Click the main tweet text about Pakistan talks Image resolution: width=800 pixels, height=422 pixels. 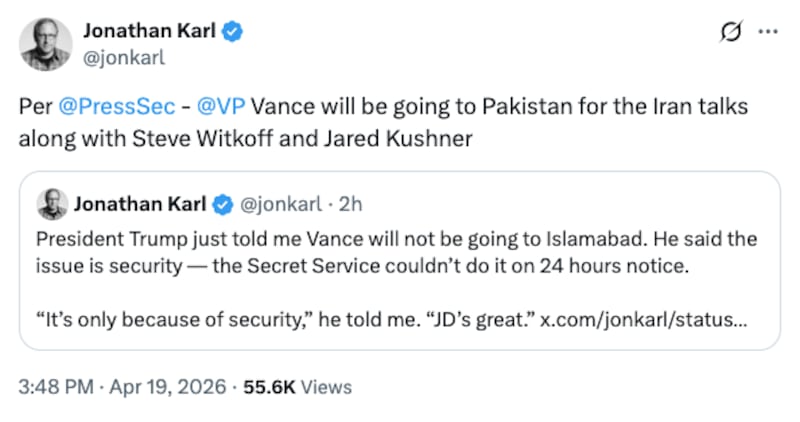[x=380, y=121]
